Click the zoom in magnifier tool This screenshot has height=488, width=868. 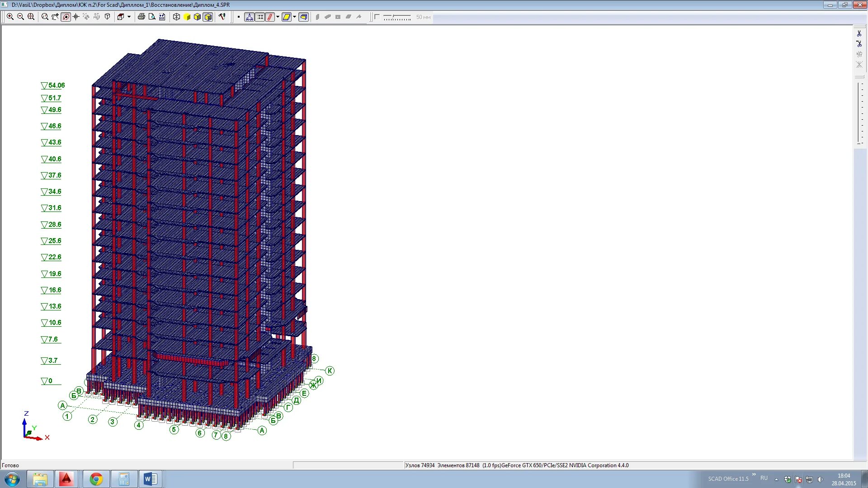(10, 17)
